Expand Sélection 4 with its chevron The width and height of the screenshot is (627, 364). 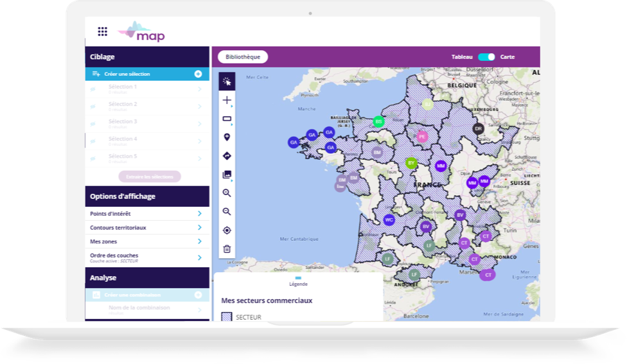tap(200, 141)
